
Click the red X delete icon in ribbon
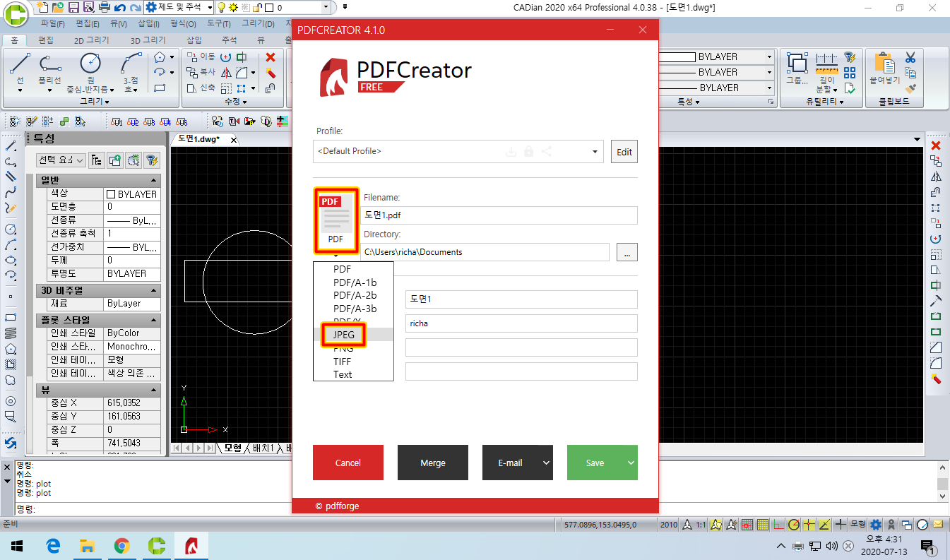coord(271,57)
